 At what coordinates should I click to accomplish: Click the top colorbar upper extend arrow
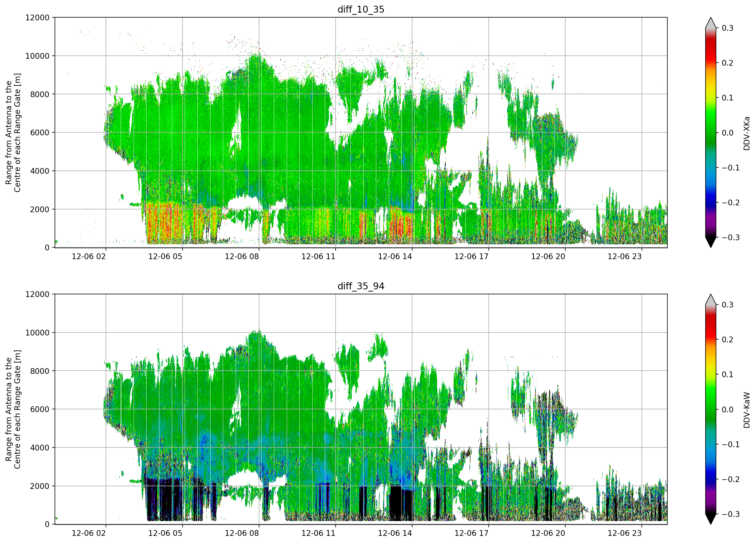[x=711, y=23]
